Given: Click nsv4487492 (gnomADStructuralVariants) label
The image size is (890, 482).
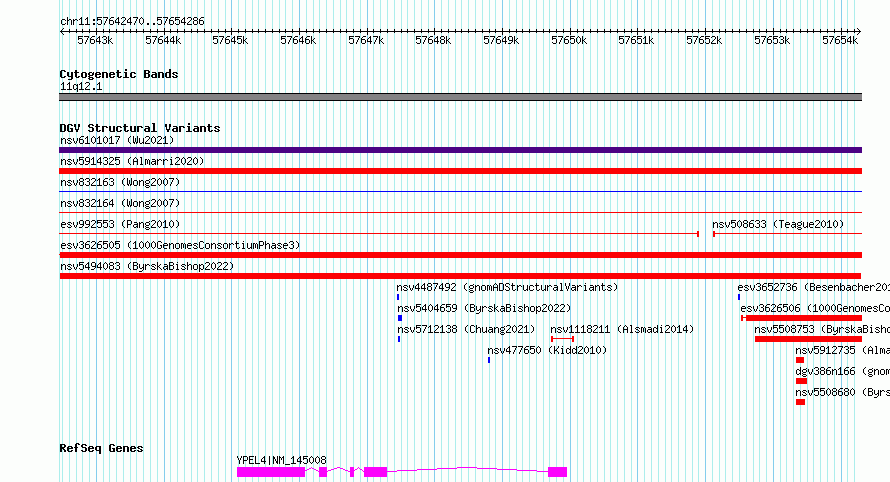Looking at the screenshot, I should pos(507,287).
